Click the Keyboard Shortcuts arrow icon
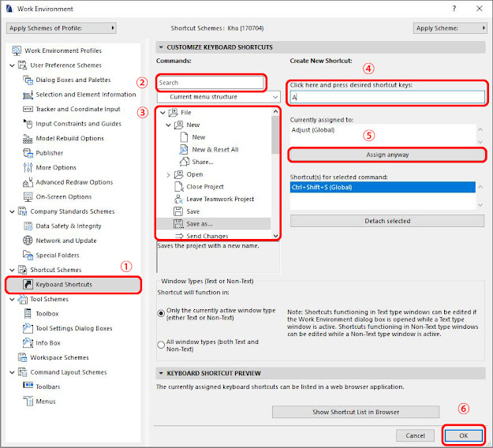The width and height of the screenshot is (493, 448). pos(28,285)
